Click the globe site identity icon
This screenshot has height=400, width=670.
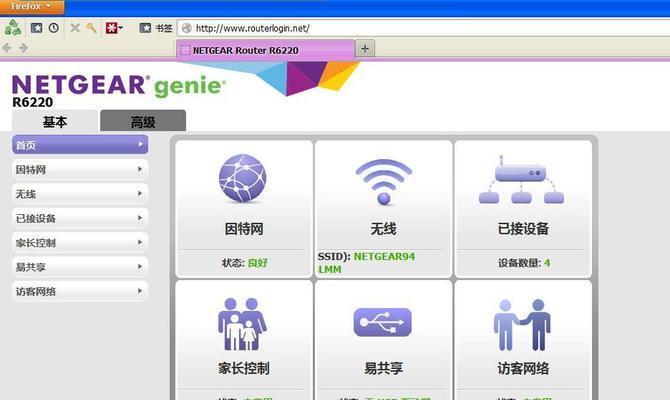click(x=187, y=28)
